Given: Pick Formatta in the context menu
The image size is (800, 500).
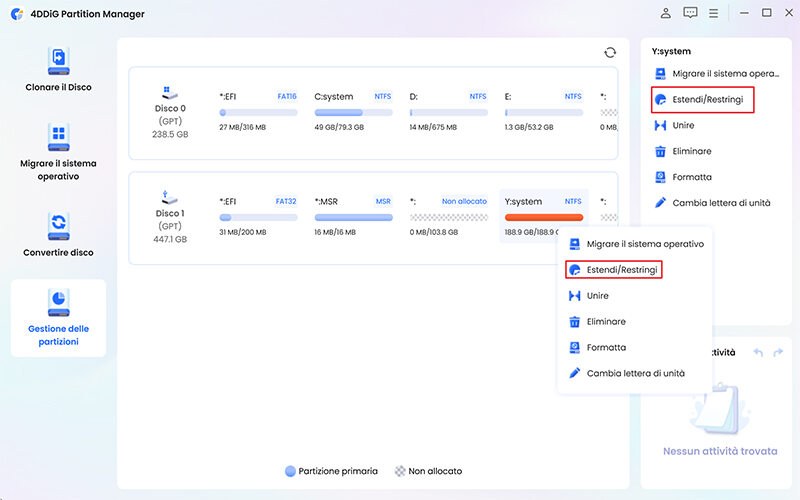Looking at the screenshot, I should point(606,348).
